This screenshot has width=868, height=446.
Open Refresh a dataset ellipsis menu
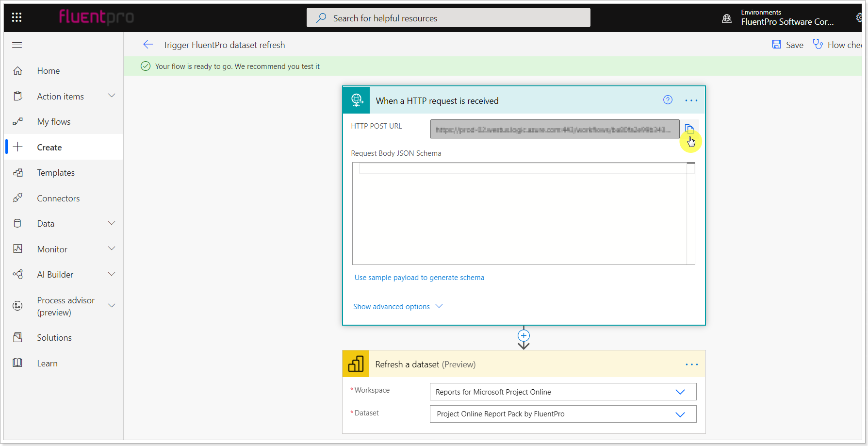tap(692, 364)
